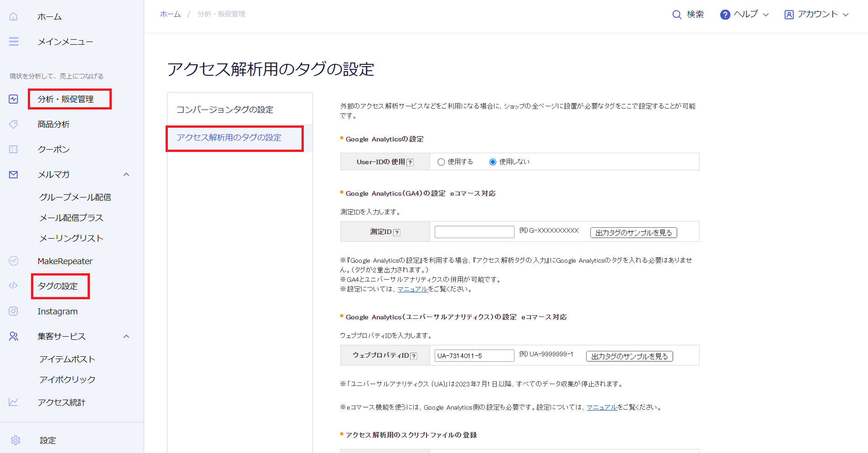Open アイテムポスト submenu item
Image resolution: width=868 pixels, height=453 pixels.
point(67,359)
